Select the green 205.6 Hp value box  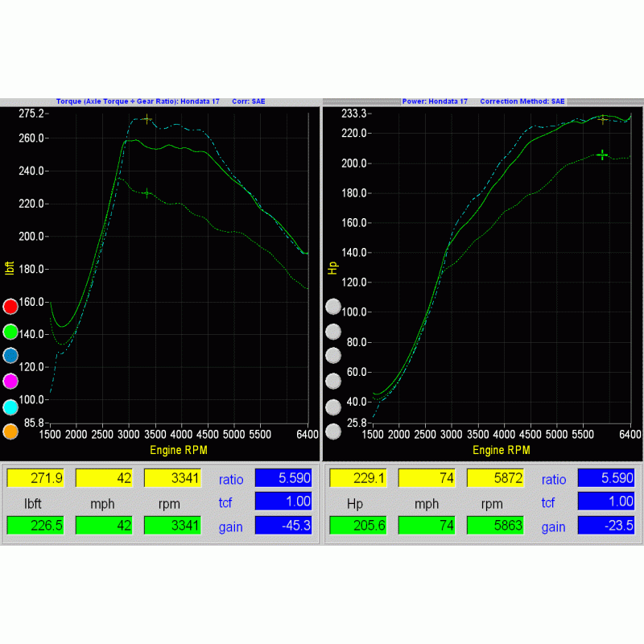[x=357, y=526]
